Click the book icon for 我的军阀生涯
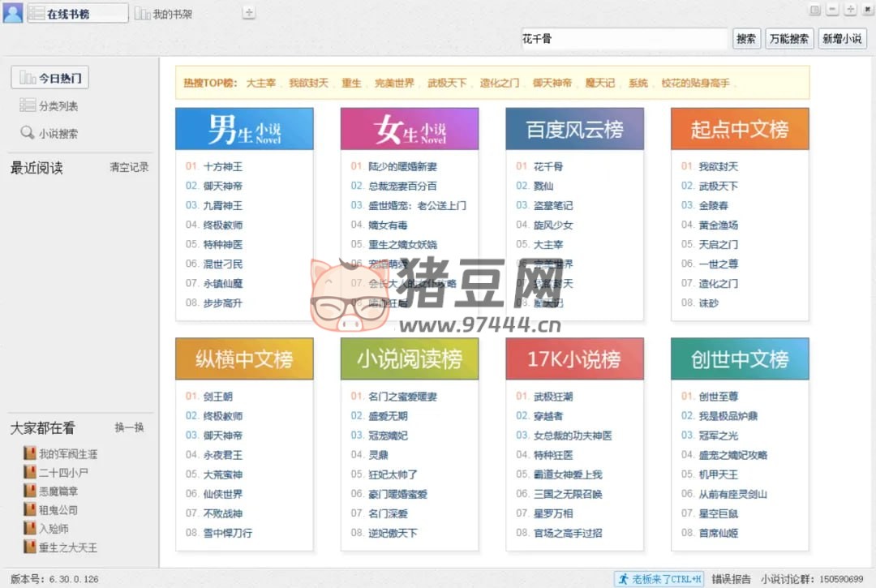Viewport: 876px width, 588px height. tap(30, 453)
